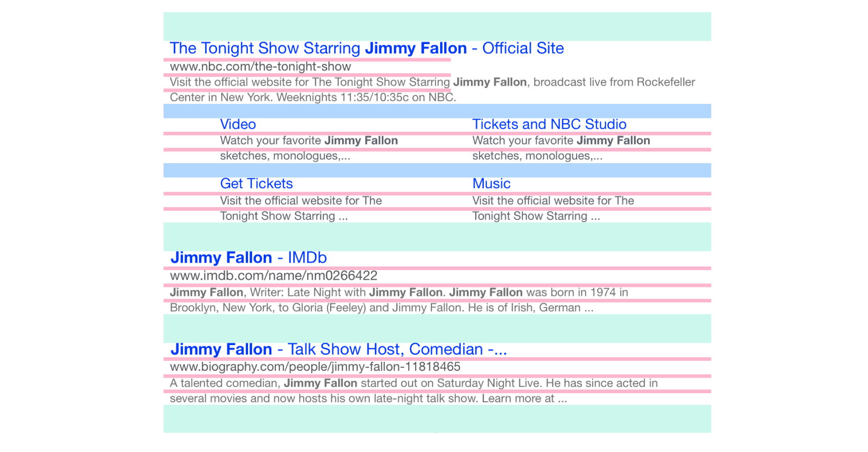
Task: Click the 'sketches, monologues,...' line under Video
Action: [285, 156]
